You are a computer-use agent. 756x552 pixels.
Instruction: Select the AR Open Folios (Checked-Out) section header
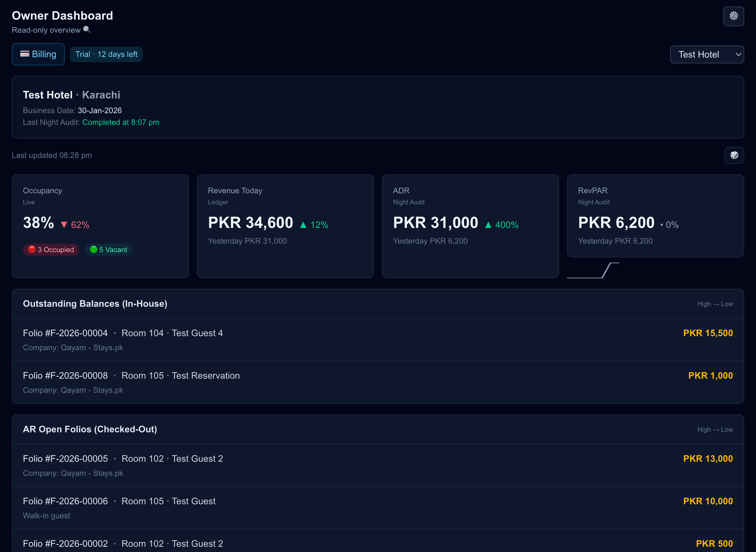point(90,429)
